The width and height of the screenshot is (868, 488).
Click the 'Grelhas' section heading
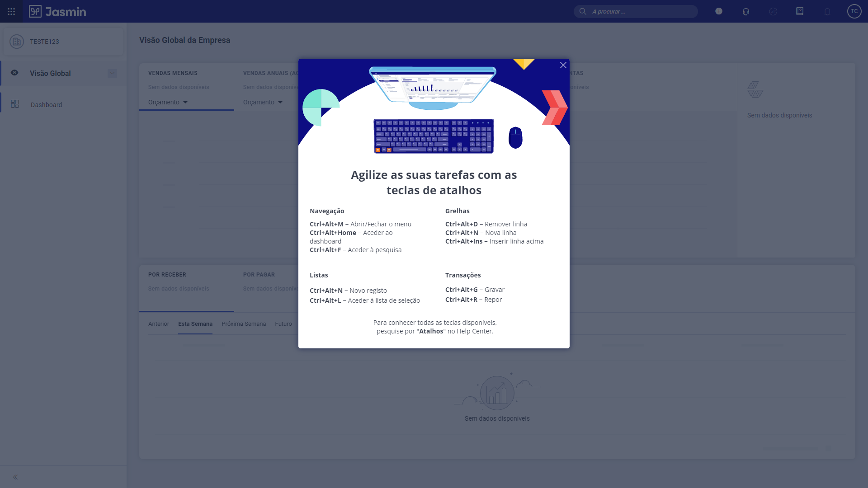(x=457, y=211)
